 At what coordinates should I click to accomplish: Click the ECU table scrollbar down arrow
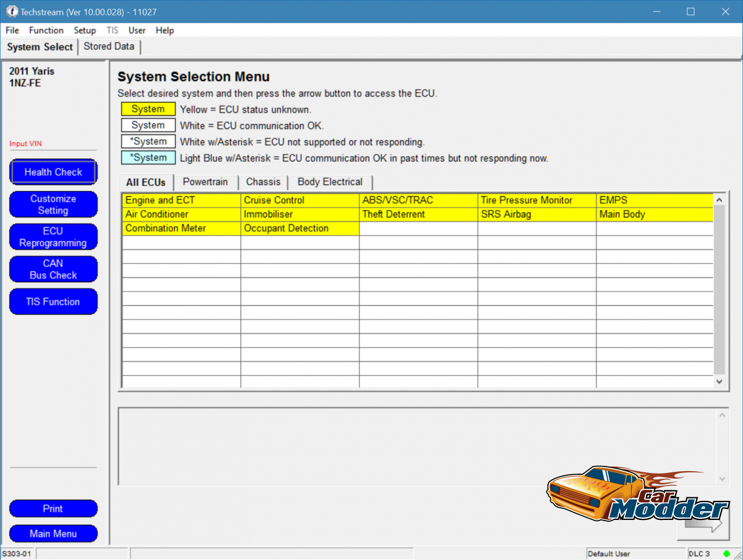click(x=719, y=381)
